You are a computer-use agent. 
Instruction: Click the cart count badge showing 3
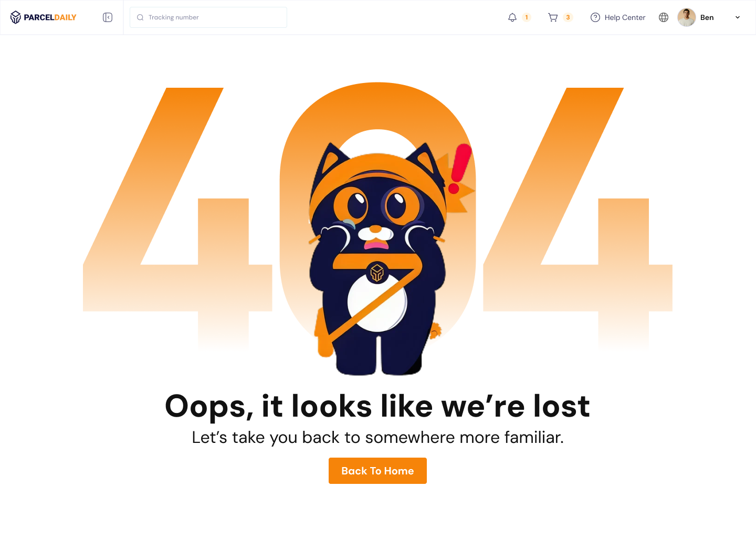coord(568,17)
